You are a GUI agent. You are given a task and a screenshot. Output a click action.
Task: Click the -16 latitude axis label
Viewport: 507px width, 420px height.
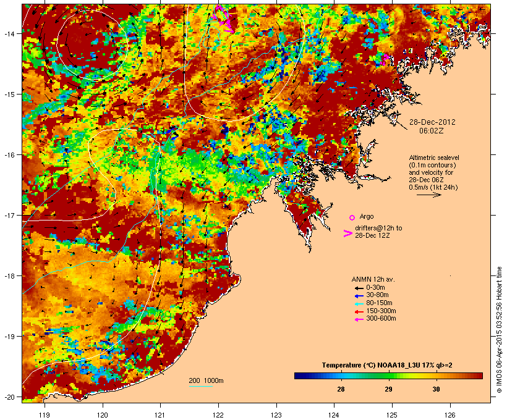[x=9, y=155]
